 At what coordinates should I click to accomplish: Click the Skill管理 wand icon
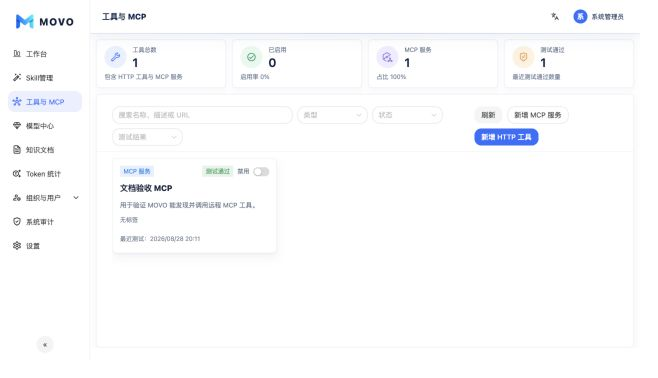17,78
